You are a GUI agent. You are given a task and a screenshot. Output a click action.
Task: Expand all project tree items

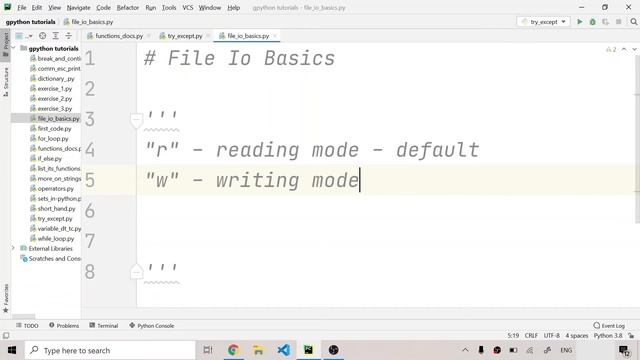pyautogui.click(x=56, y=36)
